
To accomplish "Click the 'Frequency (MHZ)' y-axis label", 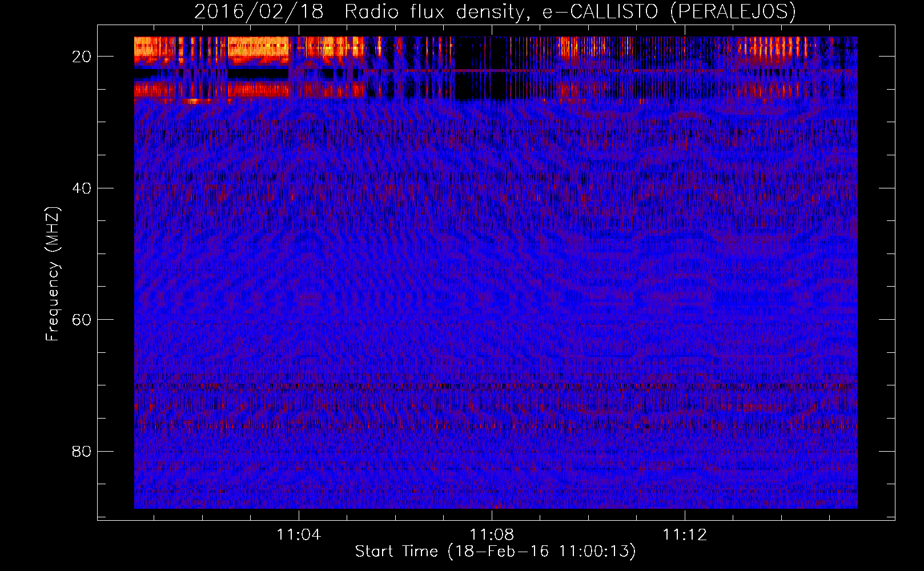I will [52, 274].
